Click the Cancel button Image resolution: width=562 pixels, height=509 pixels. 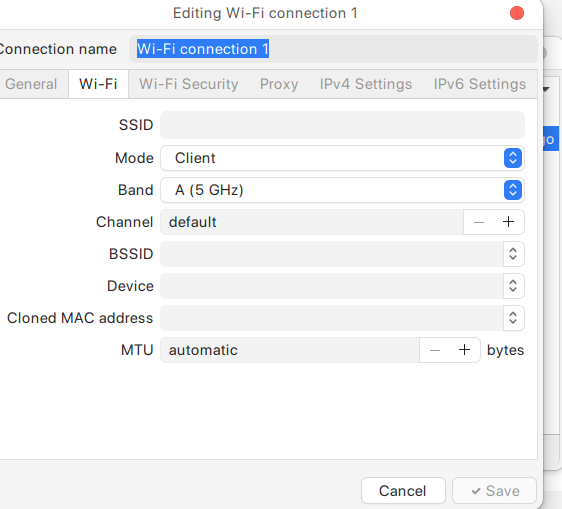tap(403, 491)
